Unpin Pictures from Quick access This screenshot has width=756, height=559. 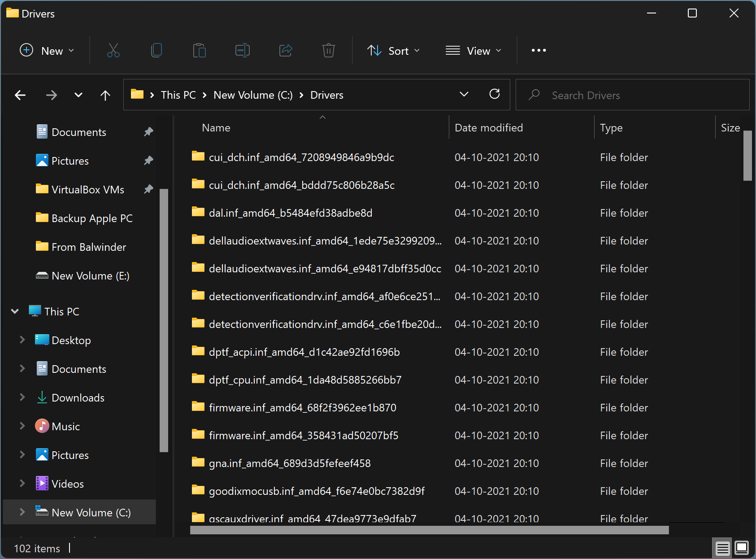tap(148, 161)
